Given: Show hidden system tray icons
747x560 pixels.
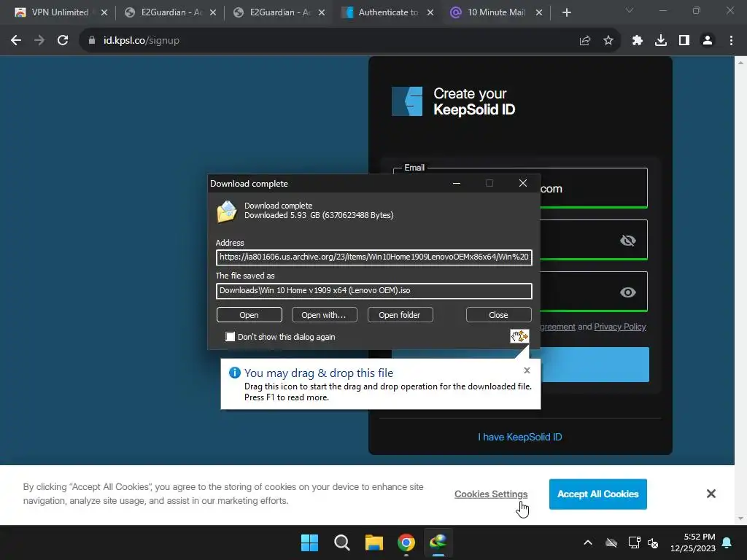Looking at the screenshot, I should (x=588, y=542).
